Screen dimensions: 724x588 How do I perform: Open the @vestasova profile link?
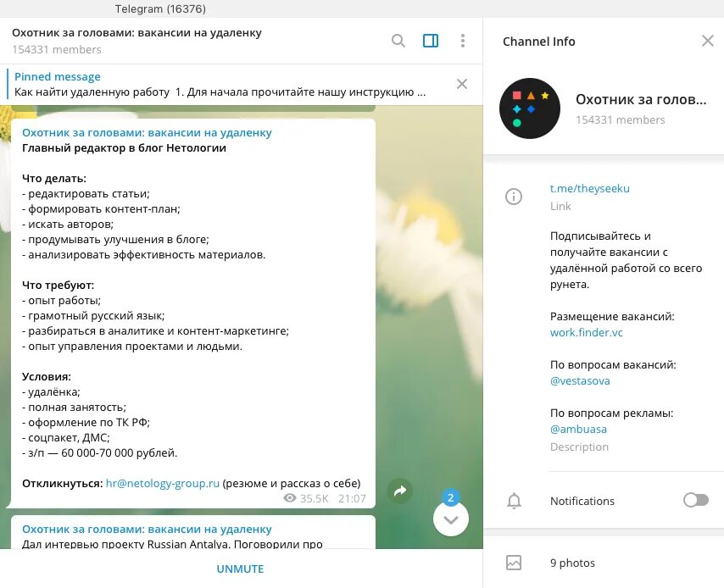coord(580,381)
